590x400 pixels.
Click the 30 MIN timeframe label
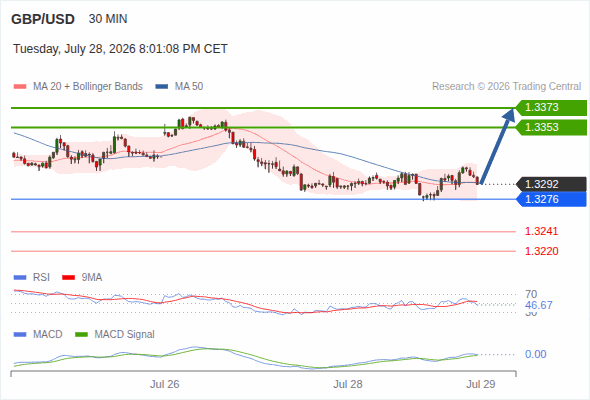108,19
